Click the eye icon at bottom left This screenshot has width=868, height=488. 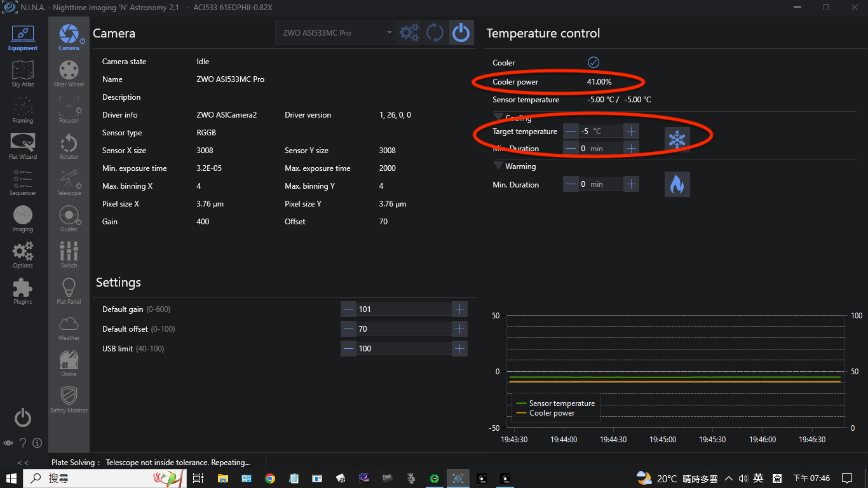8,443
